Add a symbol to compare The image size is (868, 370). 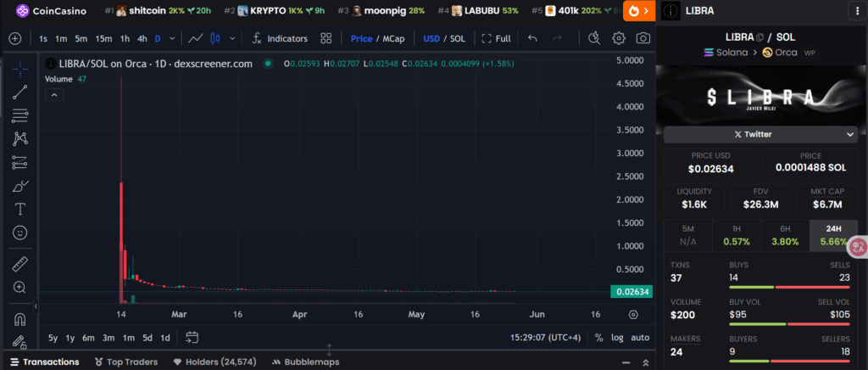coord(15,39)
